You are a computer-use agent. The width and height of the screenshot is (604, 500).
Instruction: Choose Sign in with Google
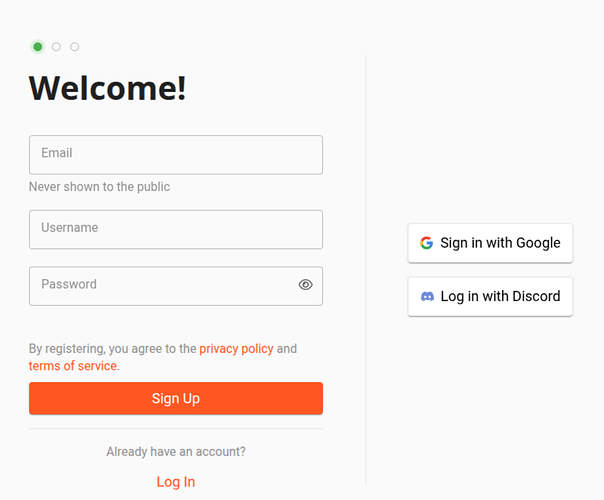pyautogui.click(x=490, y=243)
